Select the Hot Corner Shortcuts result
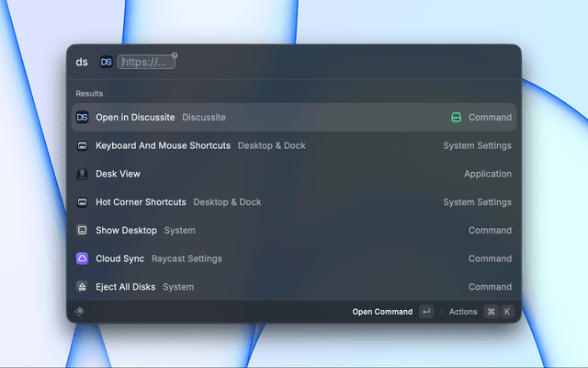Image resolution: width=588 pixels, height=368 pixels. coord(294,202)
